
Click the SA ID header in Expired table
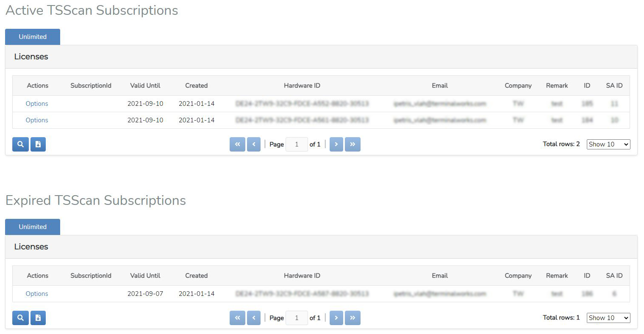pos(614,276)
